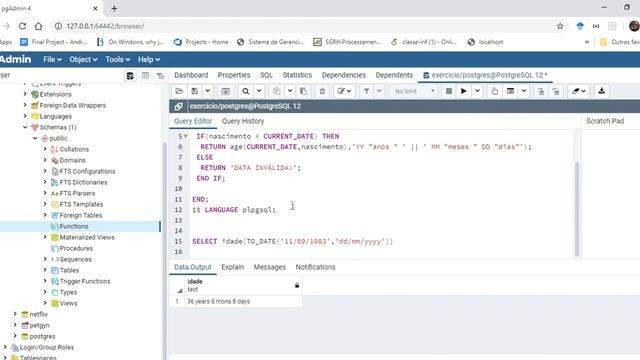Screen dimensions: 640x360
Task: Click the Copy rows icon
Action: [276, 91]
